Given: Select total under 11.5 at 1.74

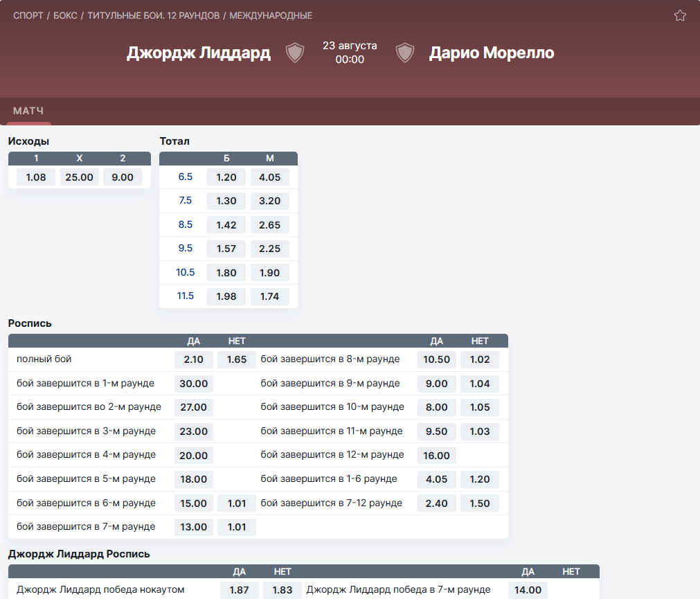Looking at the screenshot, I should pyautogui.click(x=269, y=296).
